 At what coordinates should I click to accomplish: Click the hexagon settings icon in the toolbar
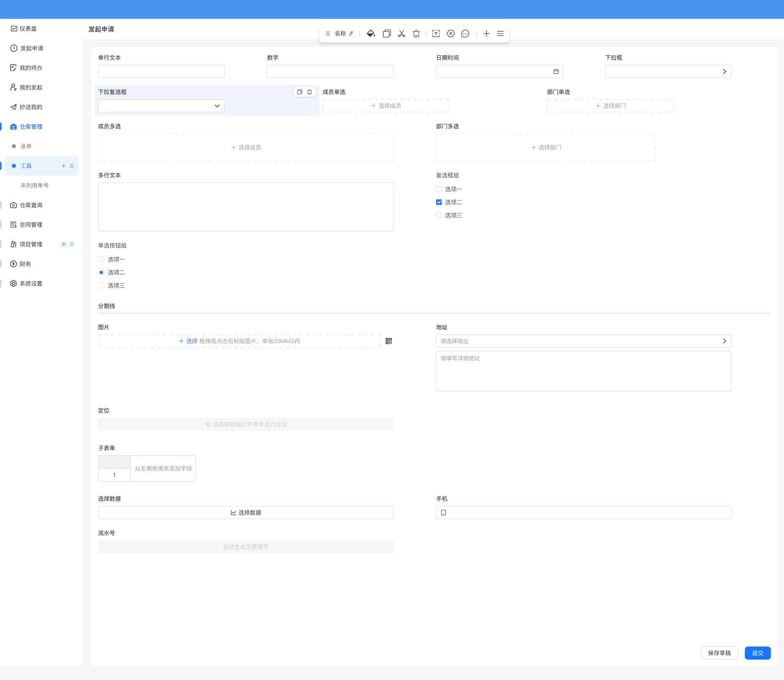click(450, 33)
